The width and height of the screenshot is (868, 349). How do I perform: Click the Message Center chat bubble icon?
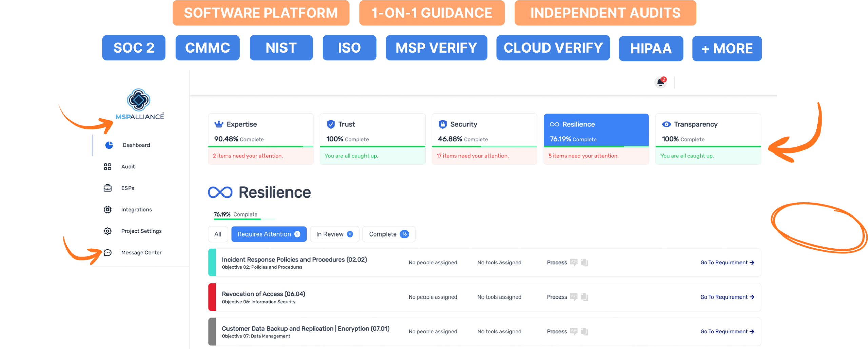[x=107, y=253]
